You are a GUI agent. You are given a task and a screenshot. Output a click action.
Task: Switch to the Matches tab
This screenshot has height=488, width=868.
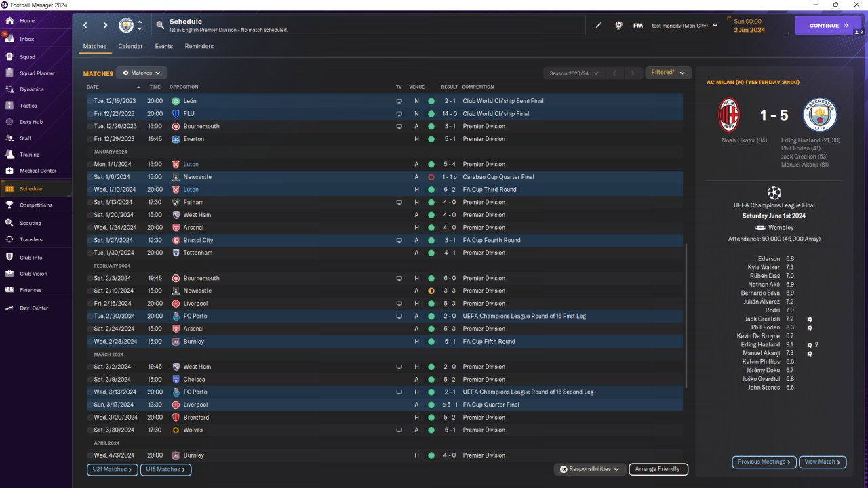coord(95,47)
